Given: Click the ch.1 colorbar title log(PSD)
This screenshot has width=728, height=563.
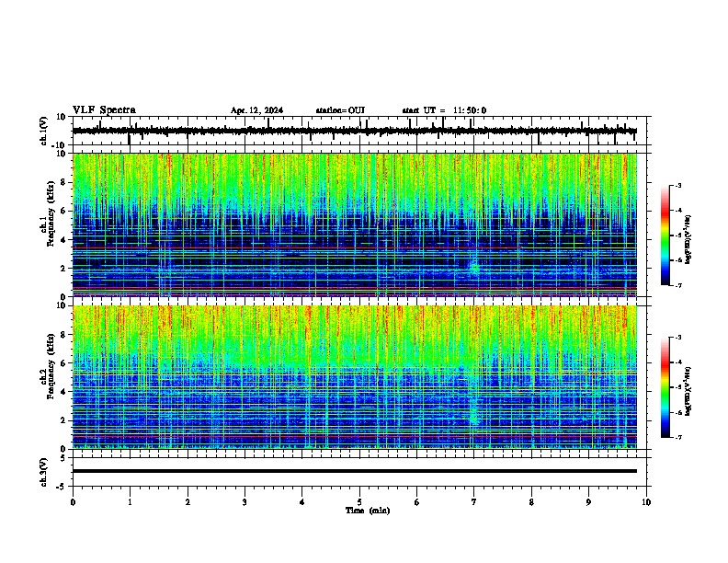Looking at the screenshot, I should [688, 239].
